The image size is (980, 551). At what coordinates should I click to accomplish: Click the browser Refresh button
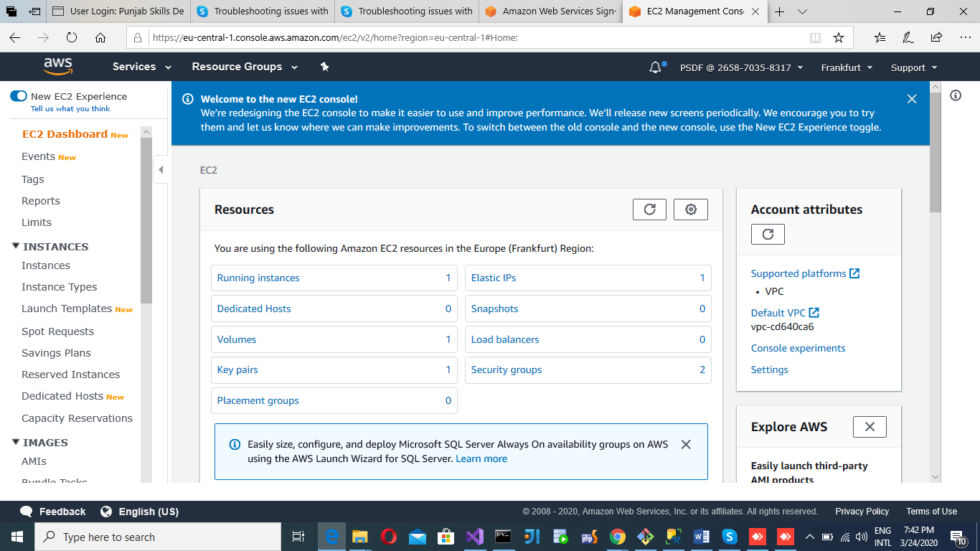[72, 37]
